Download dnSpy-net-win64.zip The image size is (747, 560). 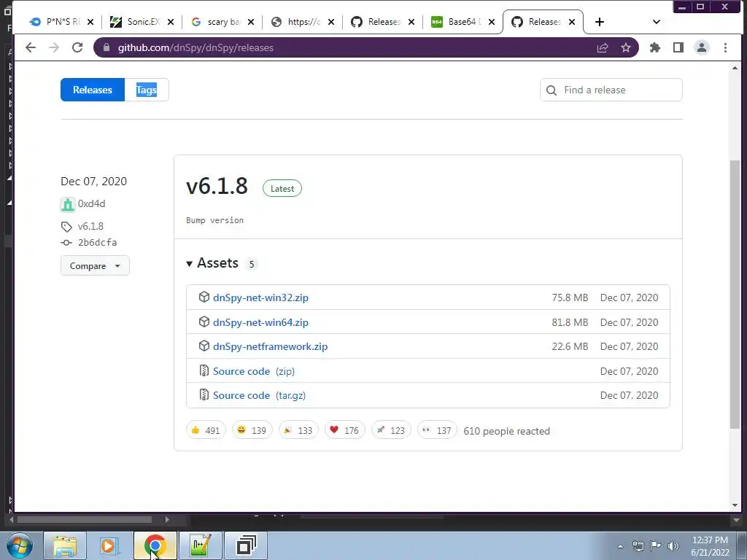[260, 322]
